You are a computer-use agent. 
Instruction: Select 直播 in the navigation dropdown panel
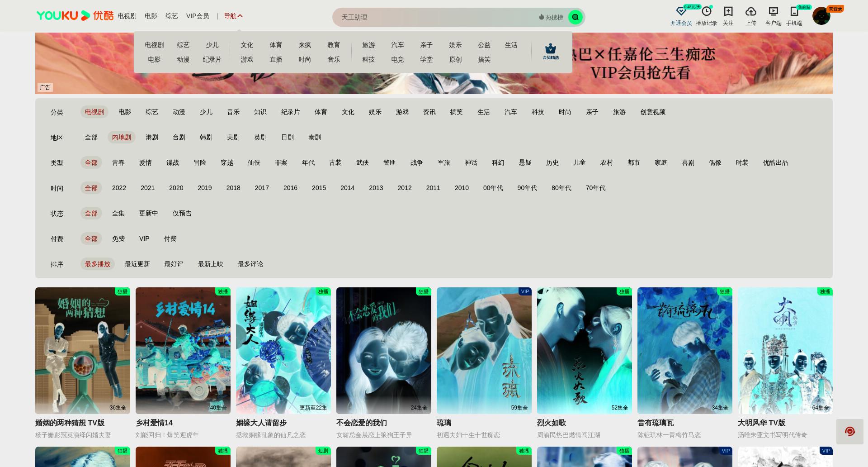pyautogui.click(x=276, y=59)
